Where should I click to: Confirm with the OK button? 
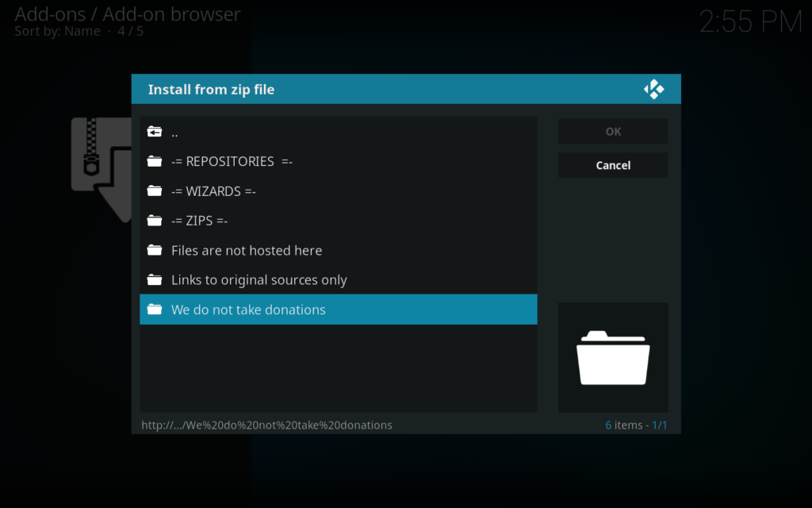[x=613, y=131]
